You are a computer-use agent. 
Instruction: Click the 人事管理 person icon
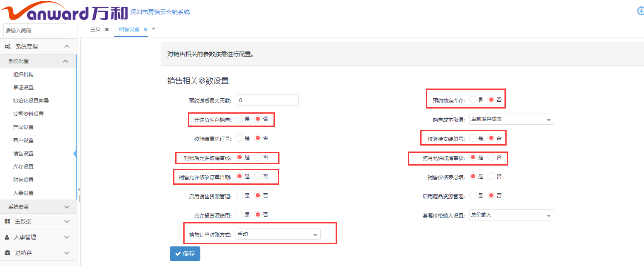(x=7, y=237)
